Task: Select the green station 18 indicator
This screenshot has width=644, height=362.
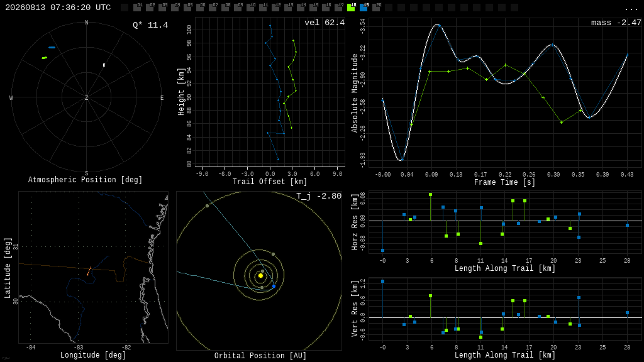Action: tap(351, 8)
